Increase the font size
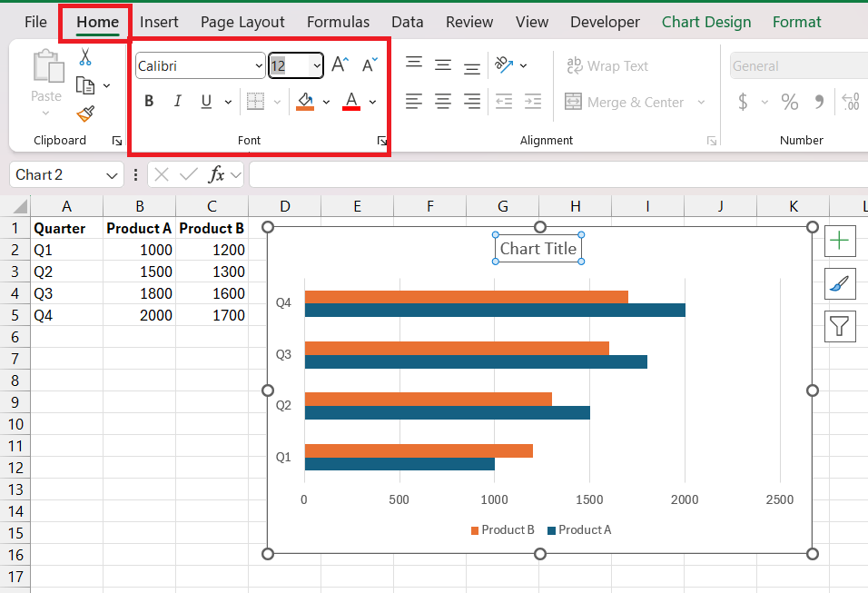Image resolution: width=868 pixels, height=593 pixels. 338,64
